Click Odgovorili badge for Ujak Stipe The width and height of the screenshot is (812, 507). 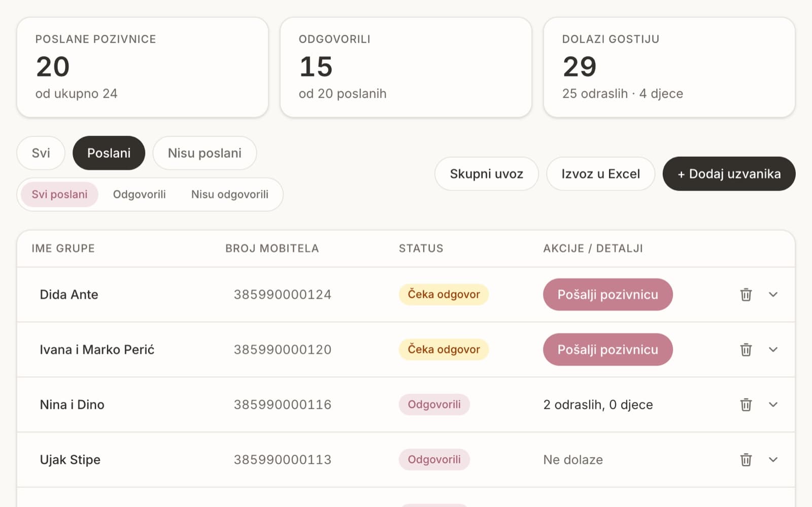coord(434,460)
